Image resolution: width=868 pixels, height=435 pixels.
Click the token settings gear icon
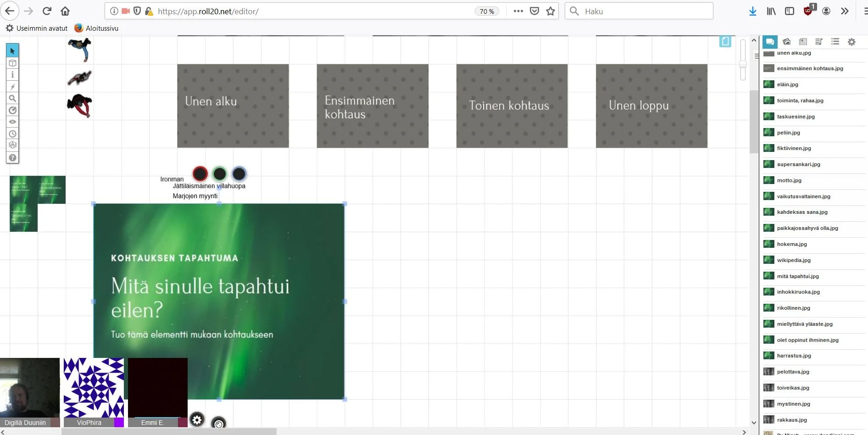point(197,419)
